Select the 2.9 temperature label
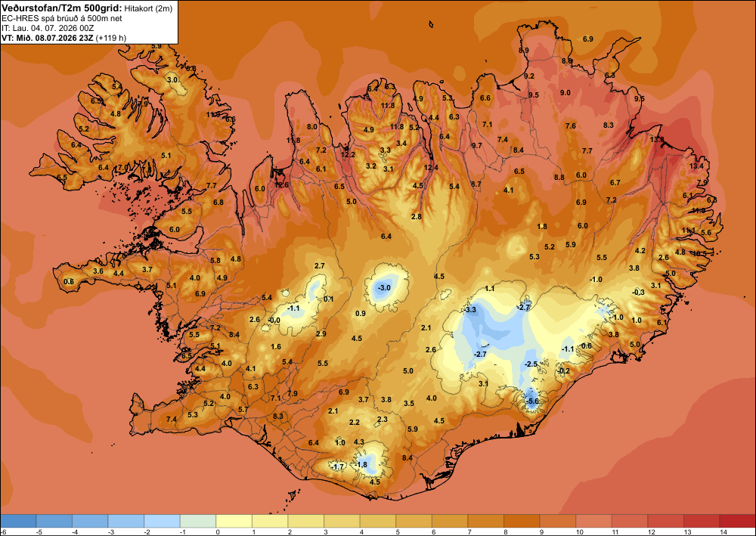Image resolution: width=756 pixels, height=536 pixels. click(321, 334)
